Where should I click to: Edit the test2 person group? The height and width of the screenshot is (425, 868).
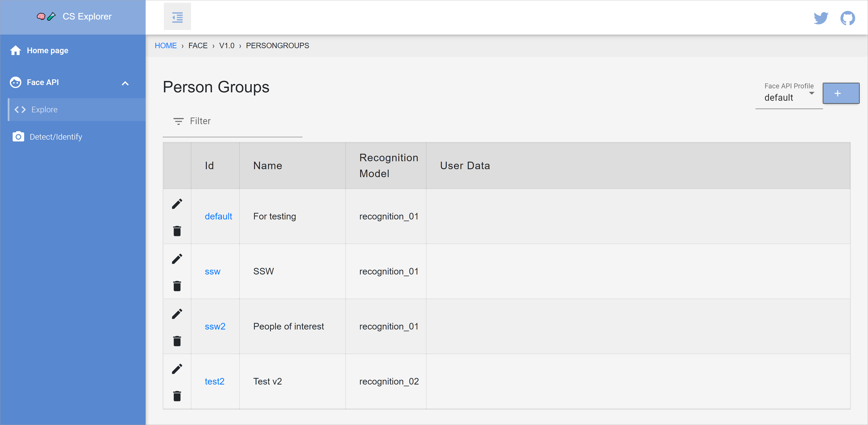pyautogui.click(x=177, y=369)
